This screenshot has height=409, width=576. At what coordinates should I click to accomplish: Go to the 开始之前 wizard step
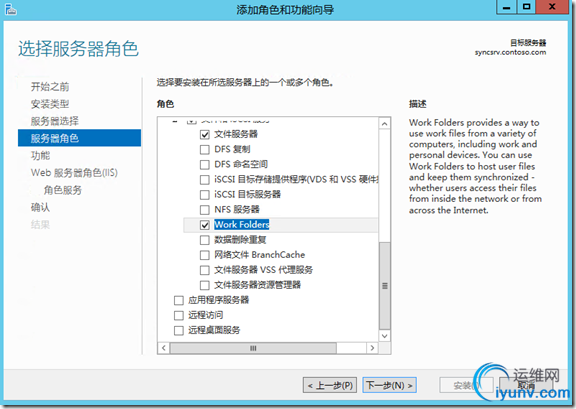coord(50,87)
